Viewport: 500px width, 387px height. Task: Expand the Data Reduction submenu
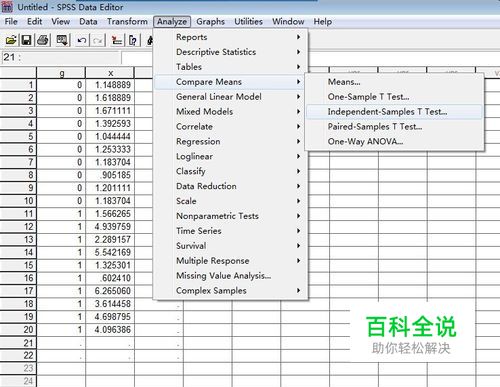coord(231,186)
